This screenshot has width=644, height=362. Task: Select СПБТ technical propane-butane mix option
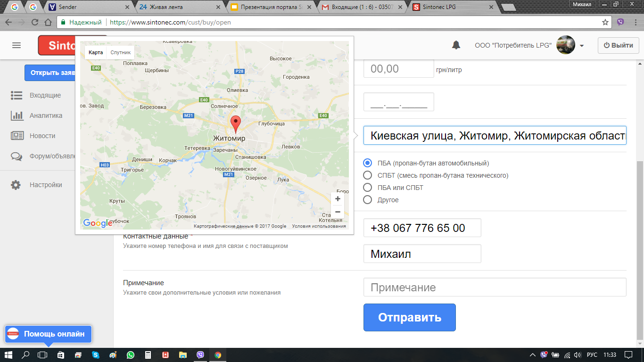368,175
